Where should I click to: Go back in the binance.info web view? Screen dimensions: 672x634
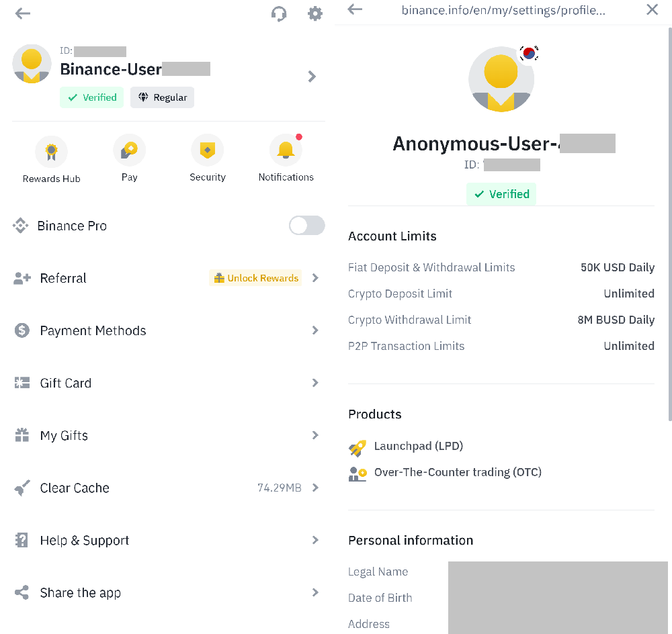point(355,9)
